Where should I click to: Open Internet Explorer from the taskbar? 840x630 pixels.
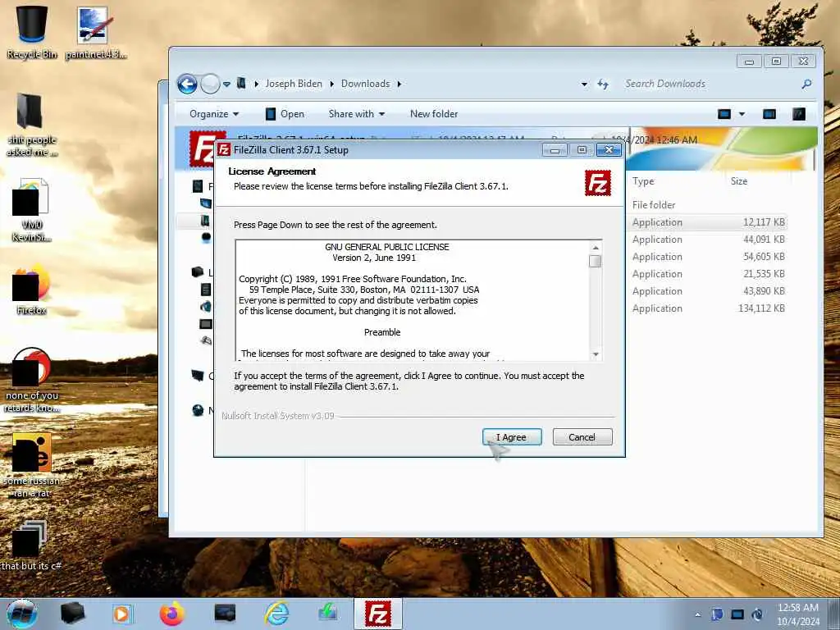276,614
